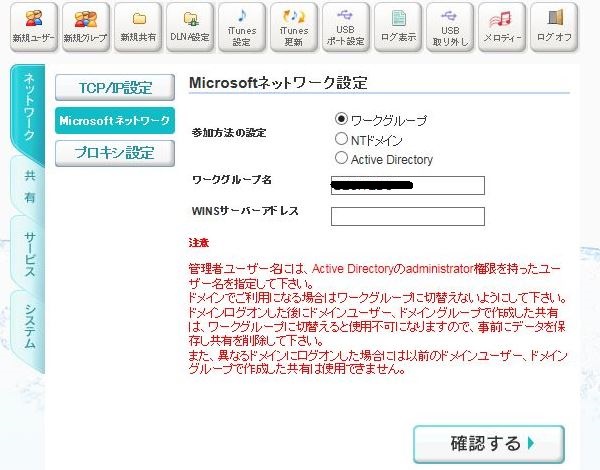Click the 参加方法の設定 label

coord(229,133)
